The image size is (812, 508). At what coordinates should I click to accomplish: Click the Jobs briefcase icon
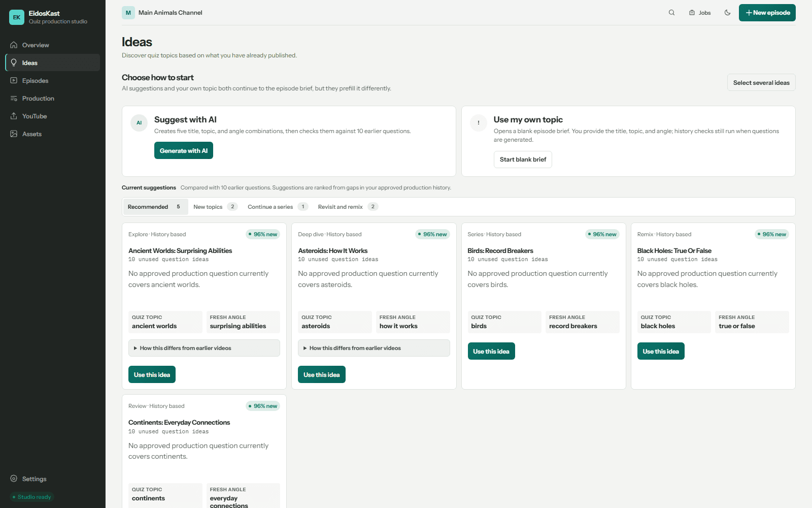coord(692,13)
